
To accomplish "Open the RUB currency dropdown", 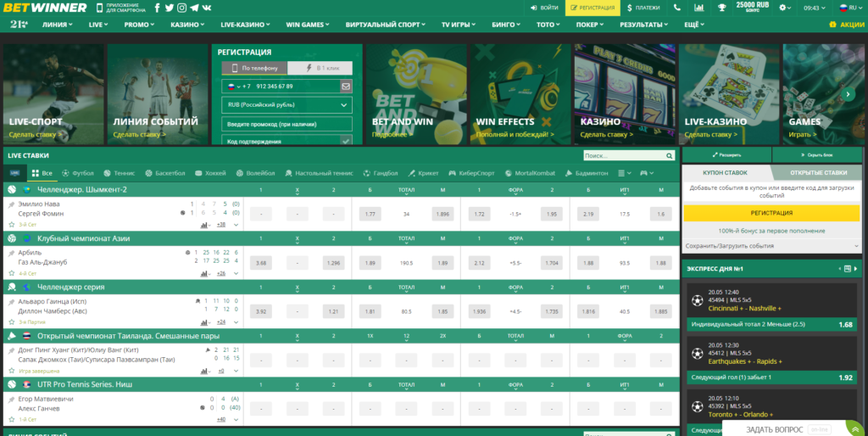I will coord(287,105).
